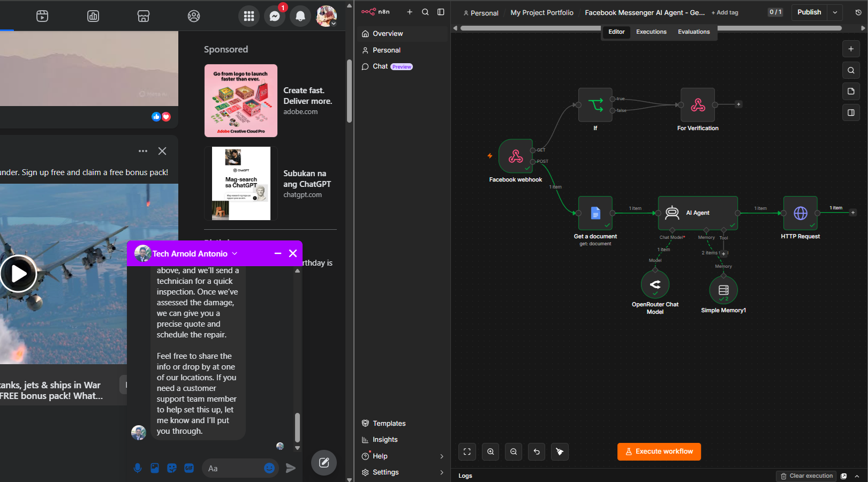Start a new message compose button

coord(324,463)
